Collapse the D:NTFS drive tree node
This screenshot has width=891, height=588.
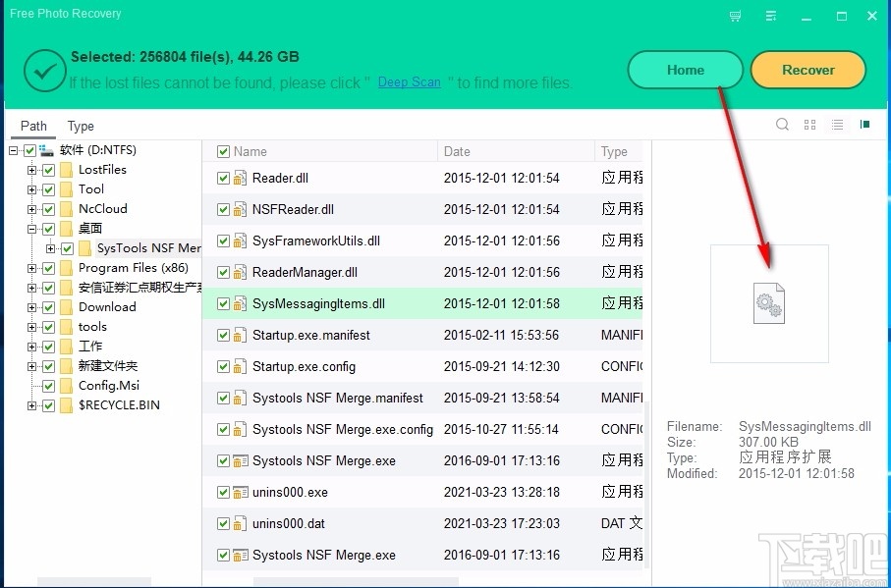(x=14, y=150)
